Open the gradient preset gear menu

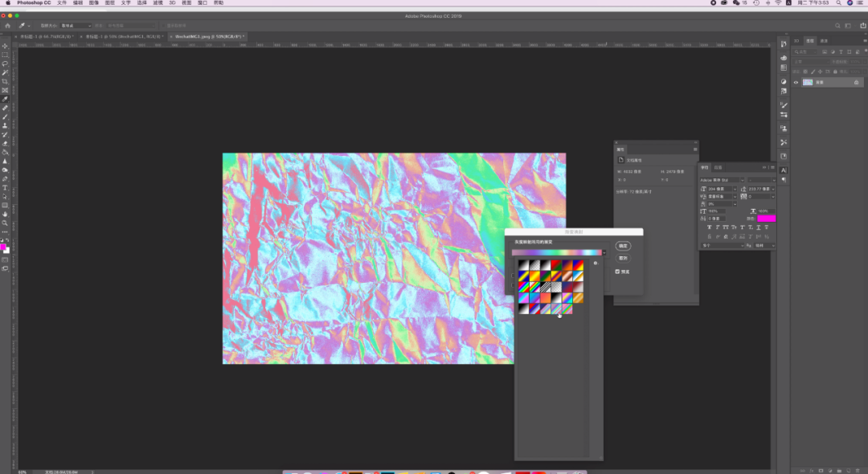pyautogui.click(x=596, y=263)
